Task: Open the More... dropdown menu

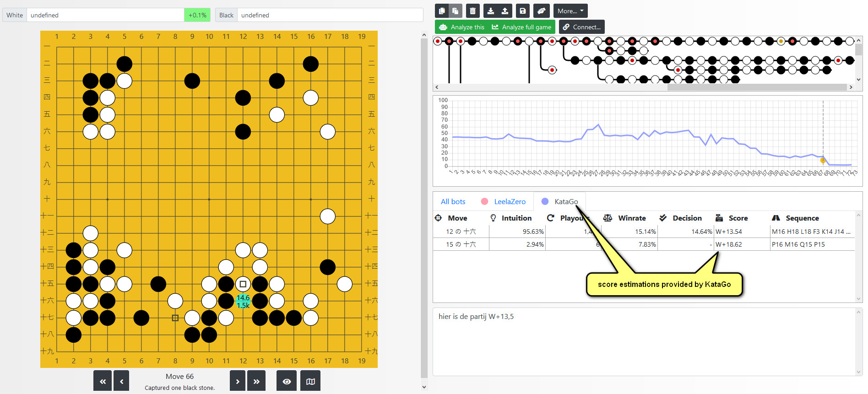Action: click(x=570, y=11)
